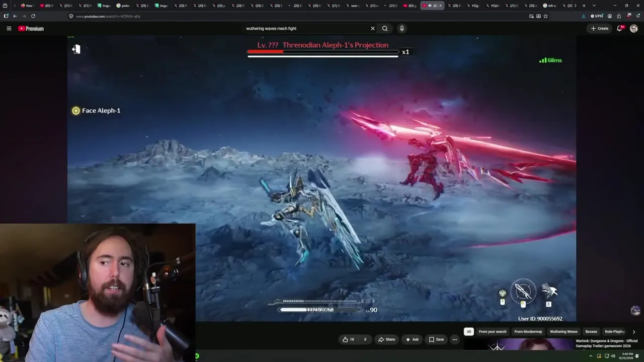The image size is (644, 362).
Task: Click the boss name 'Threnodian Aleph-1's Projection'
Action: [x=335, y=45]
